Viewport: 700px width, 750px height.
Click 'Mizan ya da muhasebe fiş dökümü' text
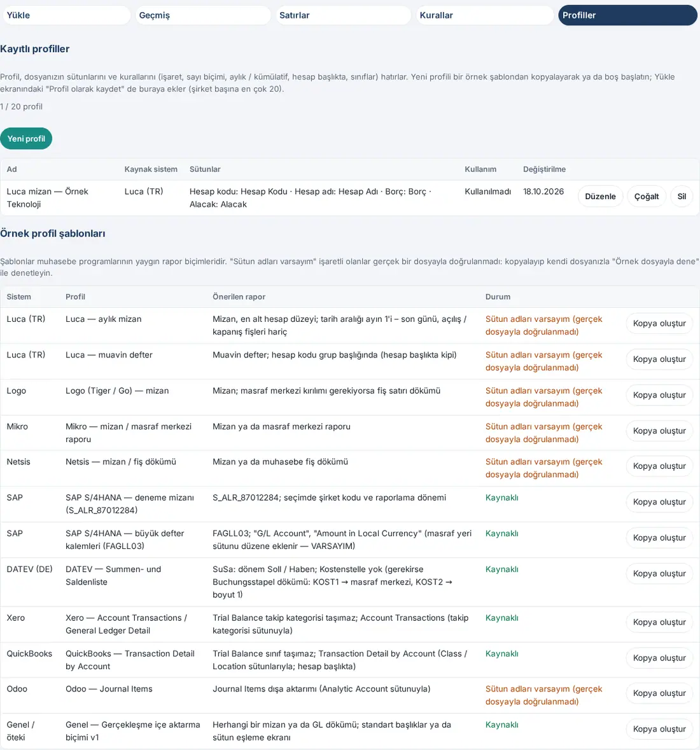[281, 462]
